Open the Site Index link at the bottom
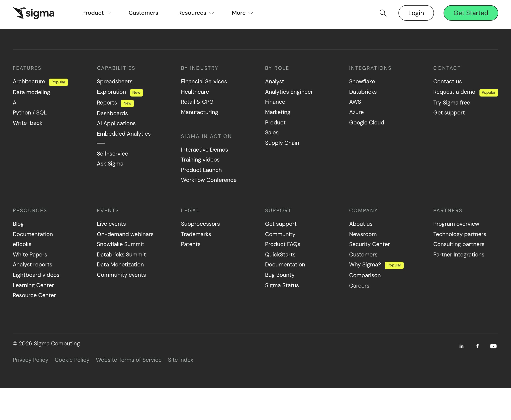 [180, 360]
